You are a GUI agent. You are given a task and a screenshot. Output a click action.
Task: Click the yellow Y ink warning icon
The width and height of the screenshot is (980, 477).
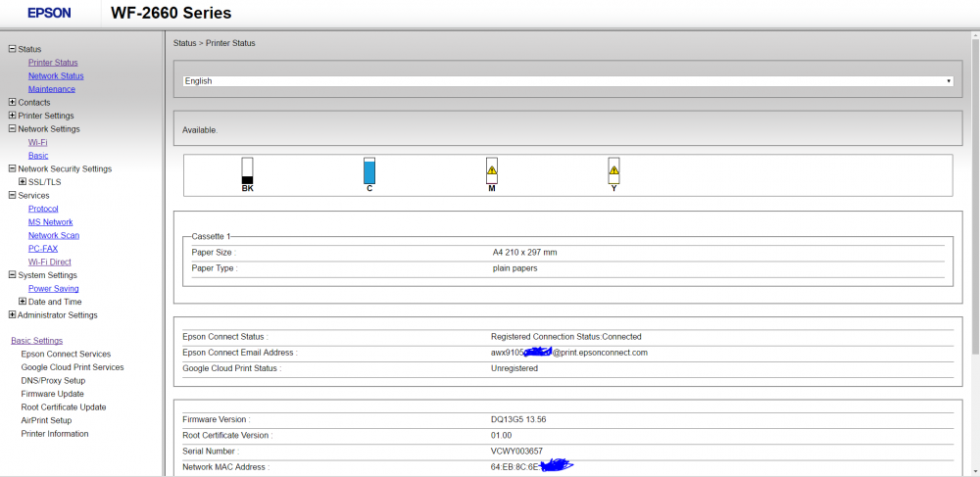pyautogui.click(x=613, y=169)
